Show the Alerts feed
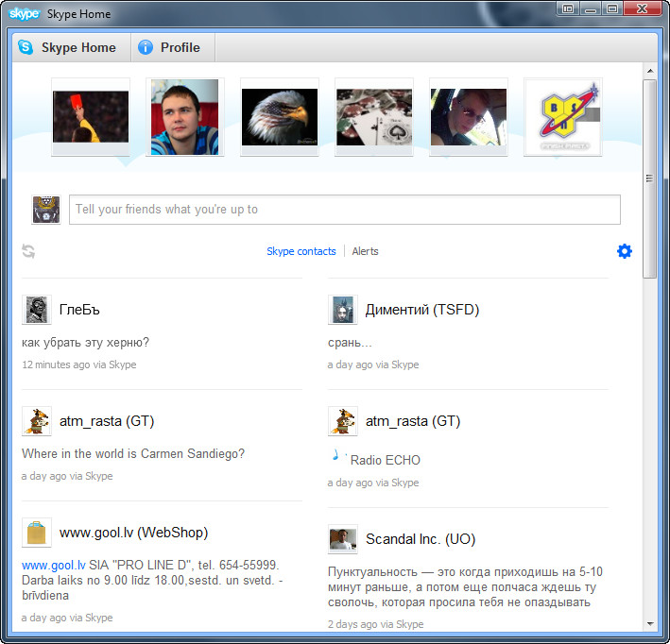 (x=365, y=251)
